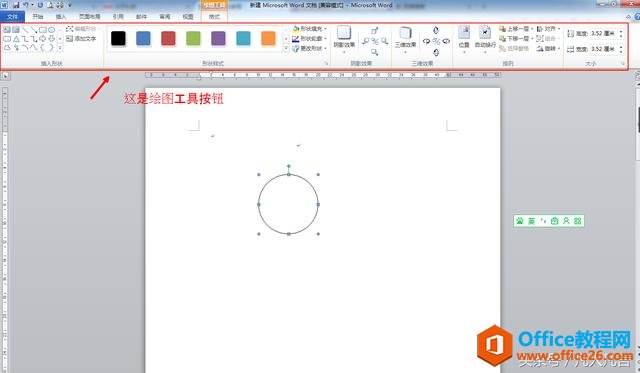640x373 pixels.
Task: Nudge shadow down
Action: click(374, 52)
